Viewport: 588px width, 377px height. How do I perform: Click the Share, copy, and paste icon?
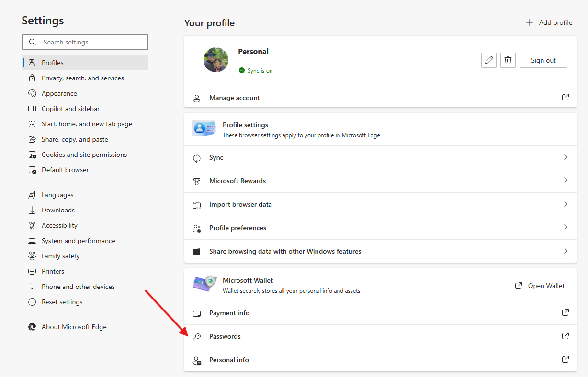(32, 139)
